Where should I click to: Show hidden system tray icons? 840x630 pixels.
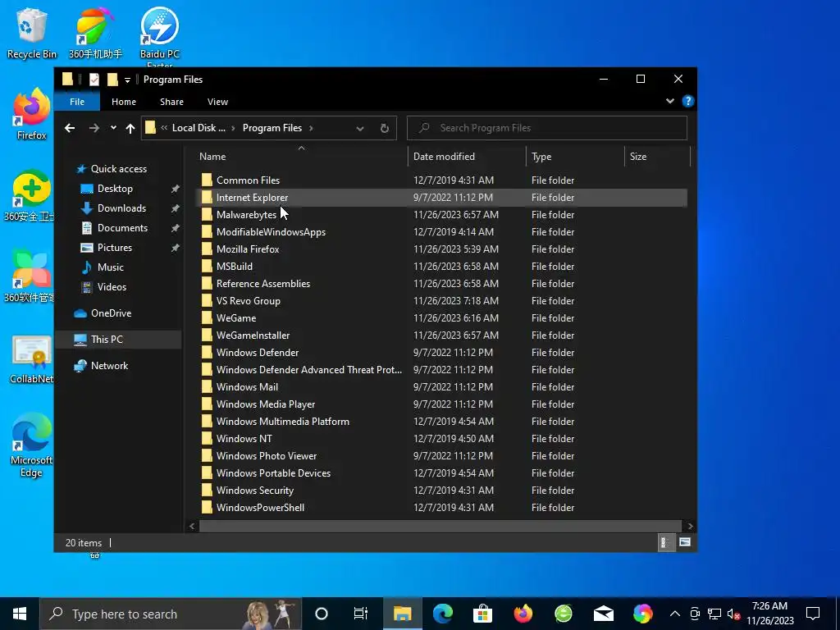click(675, 614)
